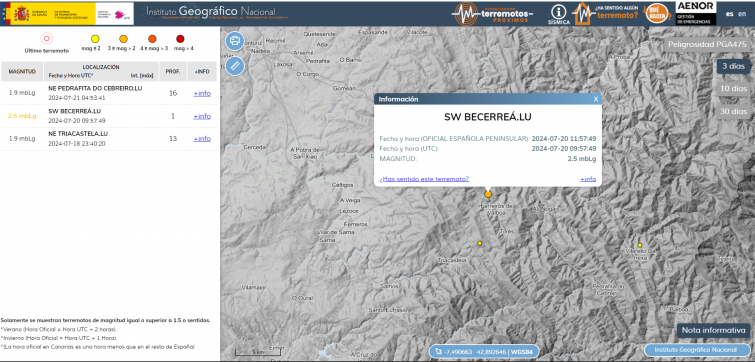Click the orange earthquake marker near Becerreá
Viewport: 755px width, 362px height.
tap(488, 194)
